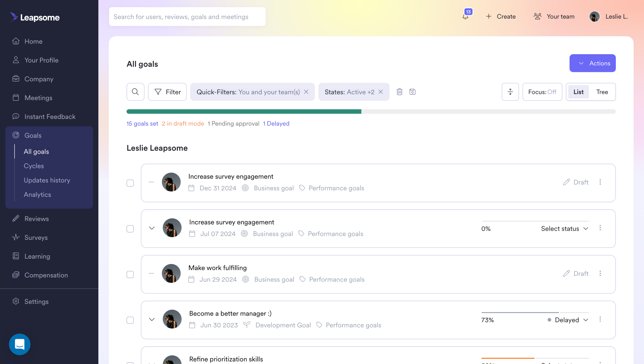Expand the Become a better manager goal
The width and height of the screenshot is (644, 364).
pyautogui.click(x=152, y=319)
